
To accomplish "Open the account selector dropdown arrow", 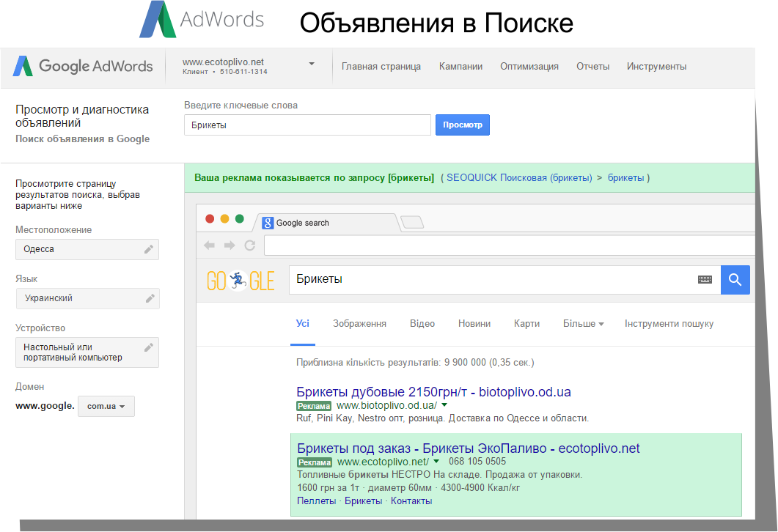I will [312, 64].
